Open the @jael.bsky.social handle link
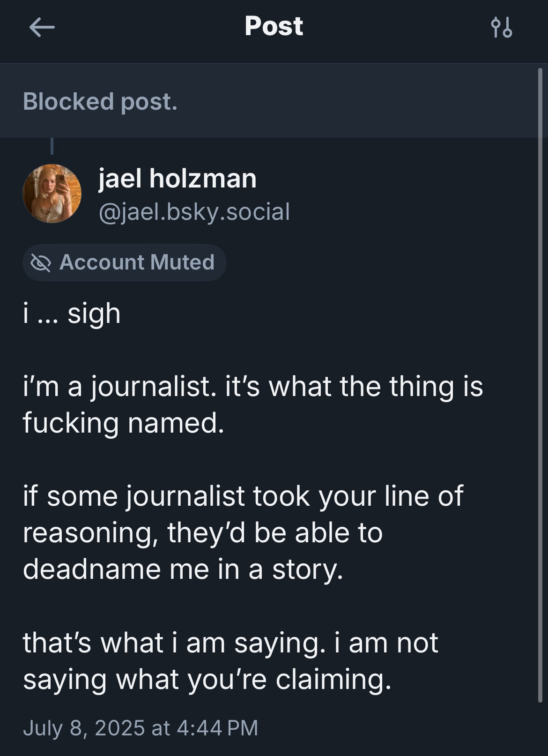This screenshot has width=548, height=756. point(194,212)
